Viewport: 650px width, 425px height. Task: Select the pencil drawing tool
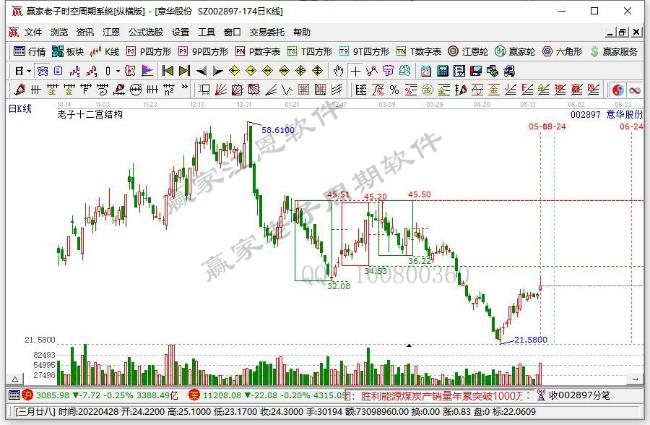pos(19,89)
